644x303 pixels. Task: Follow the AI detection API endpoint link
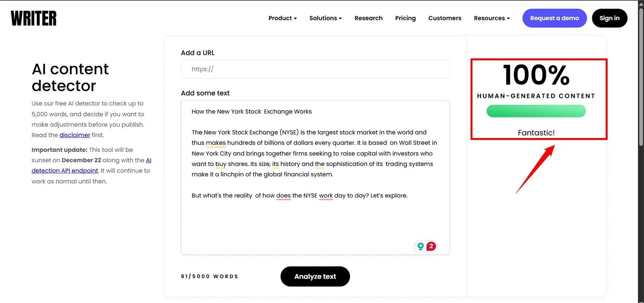click(65, 171)
